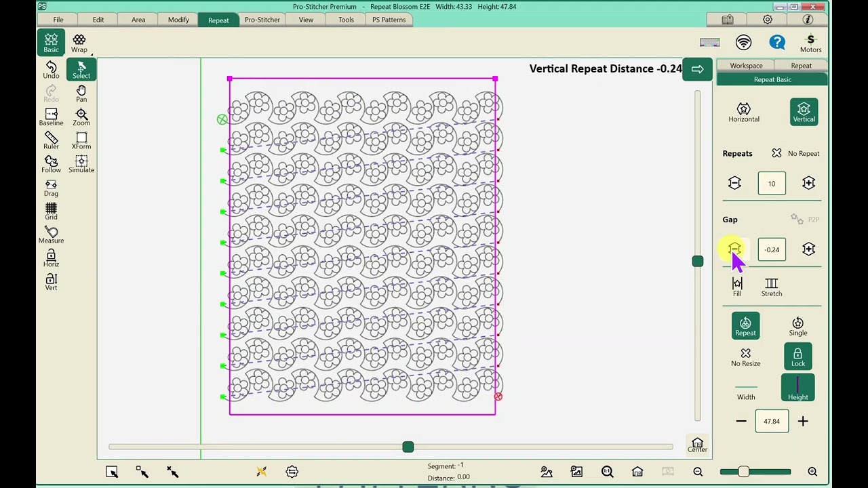
Task: Open the on-screen keyboard icon
Action: click(x=710, y=43)
